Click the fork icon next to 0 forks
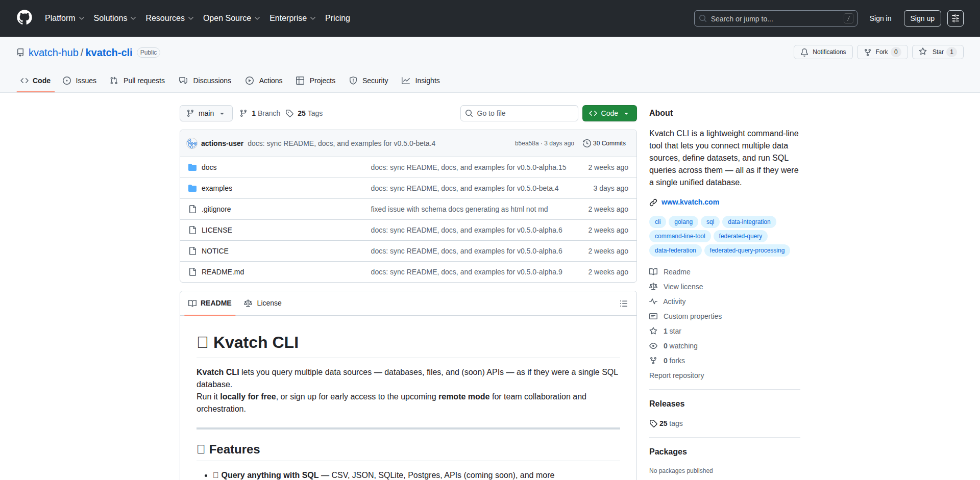The image size is (980, 480). click(x=653, y=361)
